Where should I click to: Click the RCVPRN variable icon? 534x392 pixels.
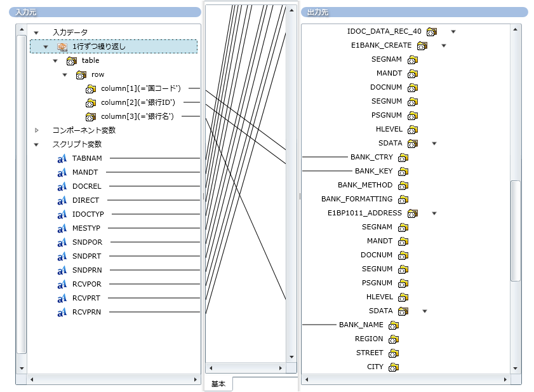pos(62,312)
